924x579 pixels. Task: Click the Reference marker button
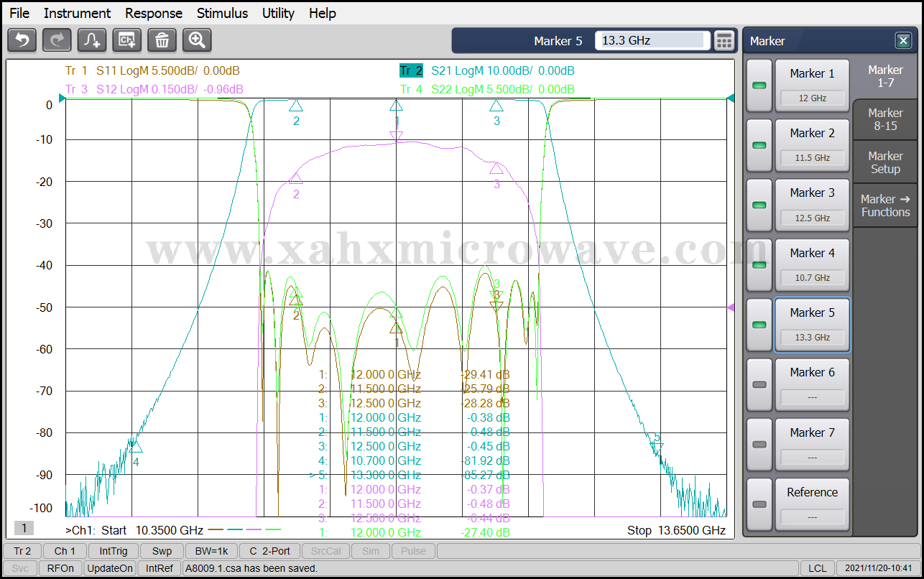812,504
